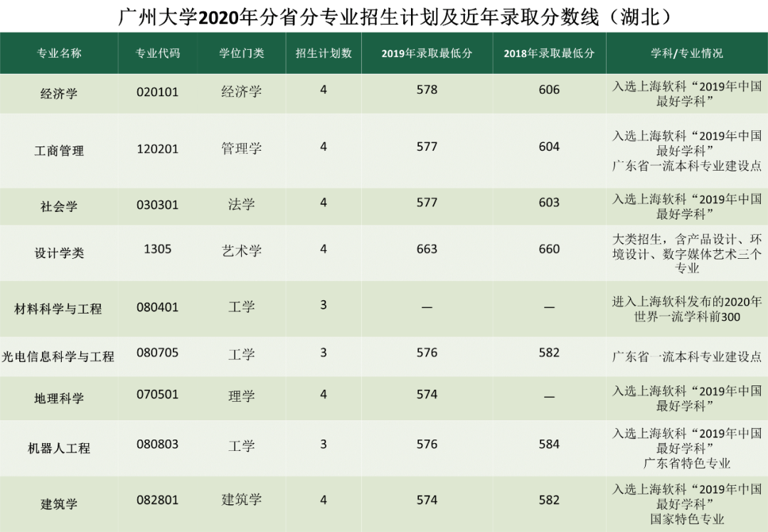The height and width of the screenshot is (532, 768).
Task: Click the degree category cell 管理学
Action: pos(242,149)
